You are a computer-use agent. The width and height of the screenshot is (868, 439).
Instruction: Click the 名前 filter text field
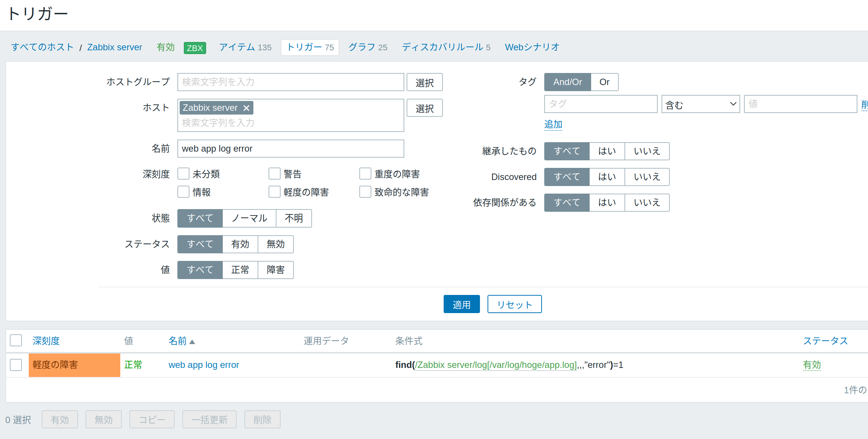tap(290, 149)
